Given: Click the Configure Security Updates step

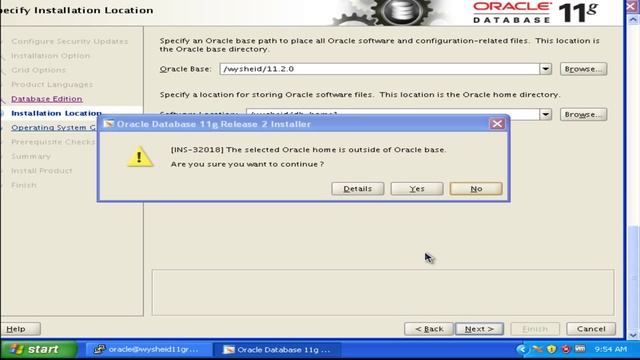Looking at the screenshot, I should [x=69, y=41].
